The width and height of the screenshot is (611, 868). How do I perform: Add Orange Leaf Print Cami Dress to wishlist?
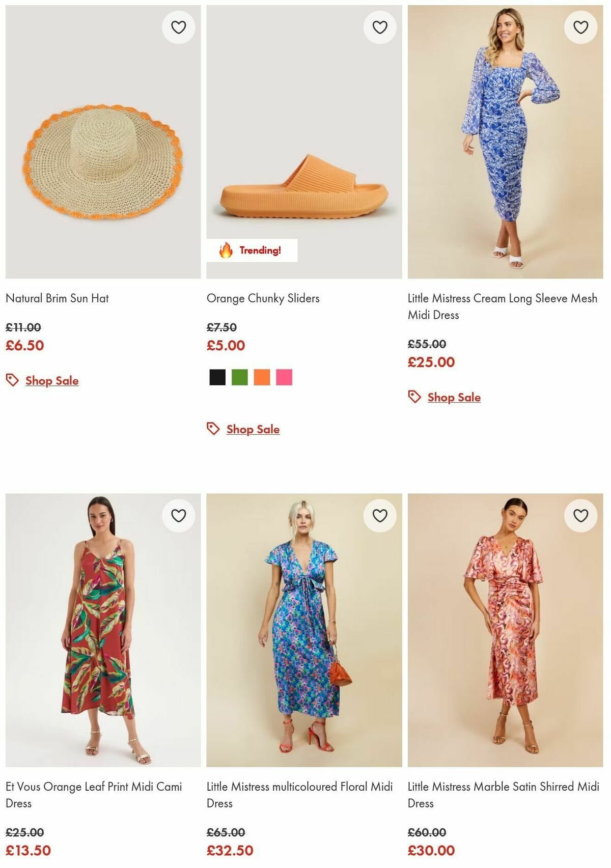(x=179, y=517)
